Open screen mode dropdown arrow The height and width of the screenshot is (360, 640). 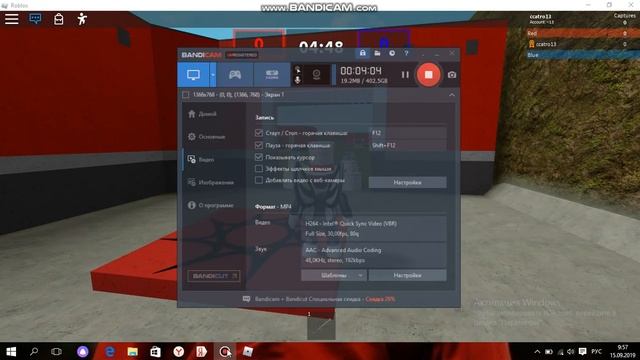(213, 75)
